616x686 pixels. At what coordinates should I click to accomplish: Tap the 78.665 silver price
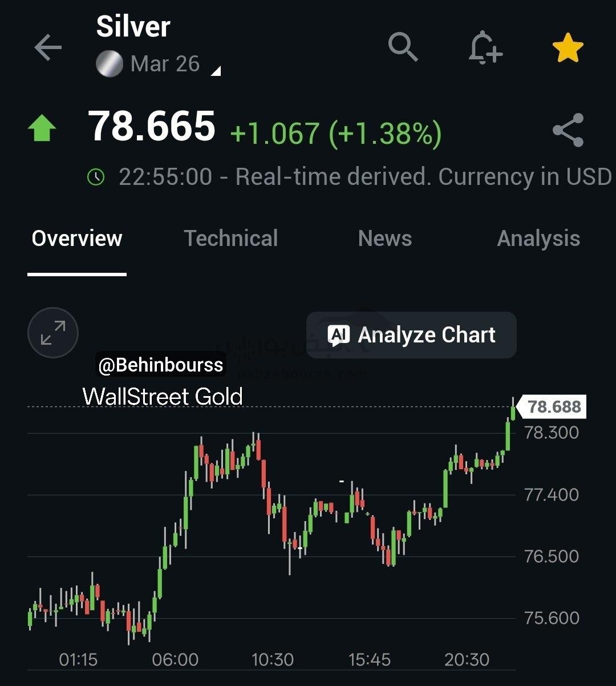point(152,126)
